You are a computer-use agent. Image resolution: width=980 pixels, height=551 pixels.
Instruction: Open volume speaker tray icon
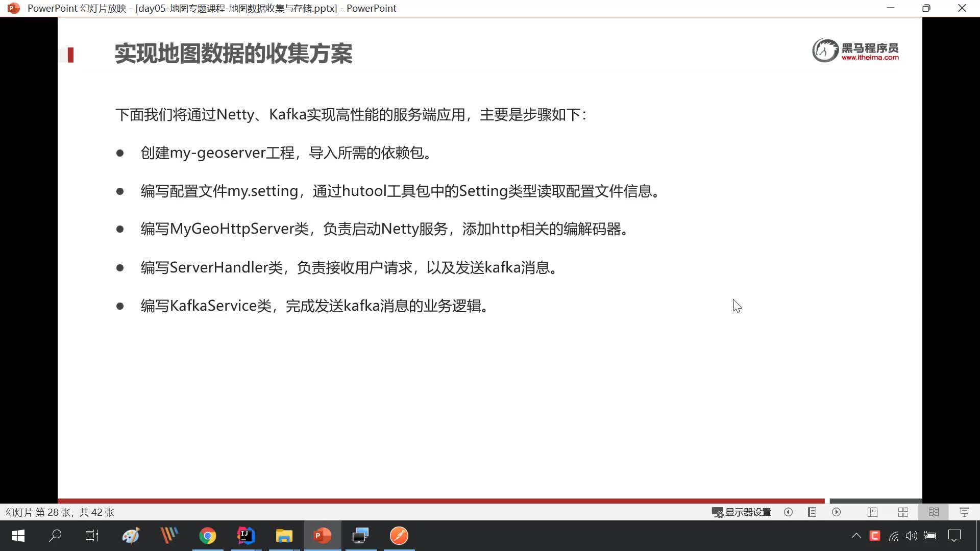click(912, 536)
